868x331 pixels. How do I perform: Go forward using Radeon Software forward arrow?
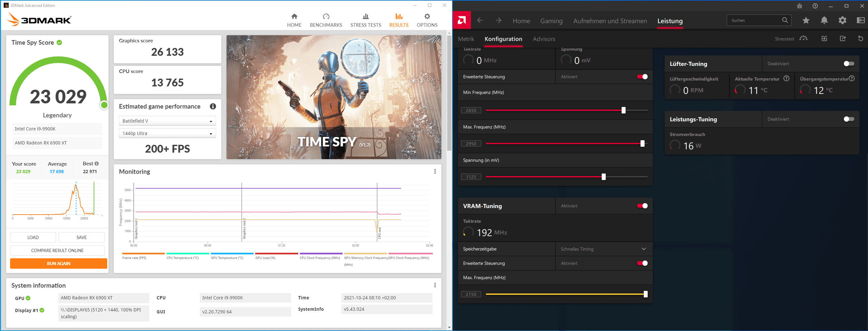click(498, 21)
